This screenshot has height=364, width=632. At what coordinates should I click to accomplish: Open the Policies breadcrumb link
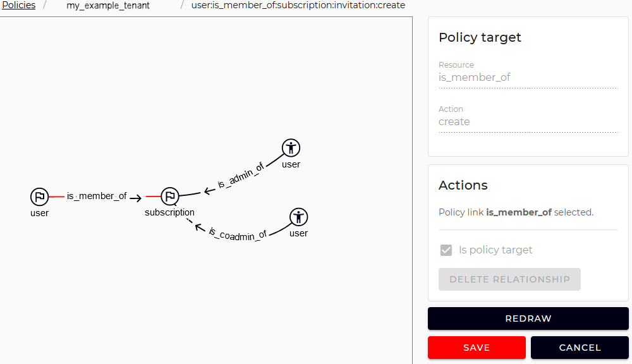tap(18, 5)
